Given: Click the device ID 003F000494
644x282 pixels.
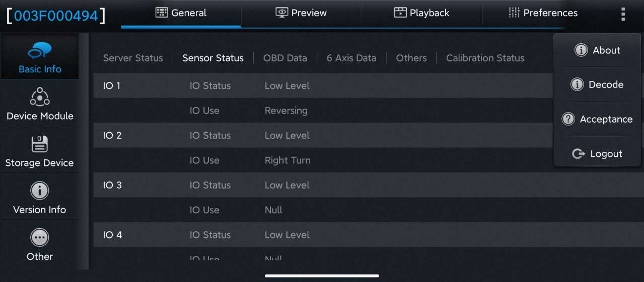Looking at the screenshot, I should [x=56, y=16].
